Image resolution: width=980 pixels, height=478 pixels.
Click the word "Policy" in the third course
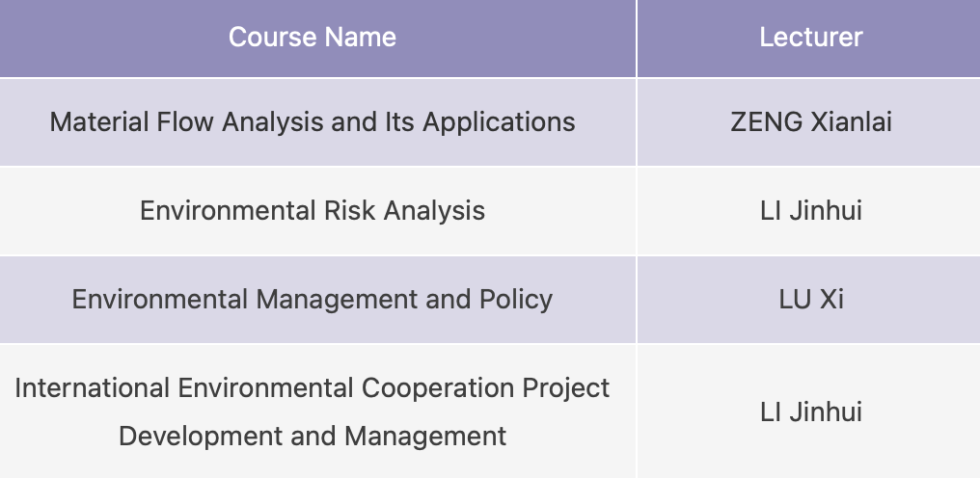pos(516,299)
